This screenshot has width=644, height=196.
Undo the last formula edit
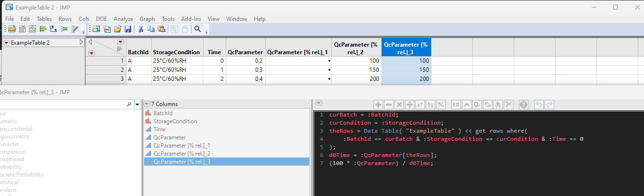tap(539, 104)
